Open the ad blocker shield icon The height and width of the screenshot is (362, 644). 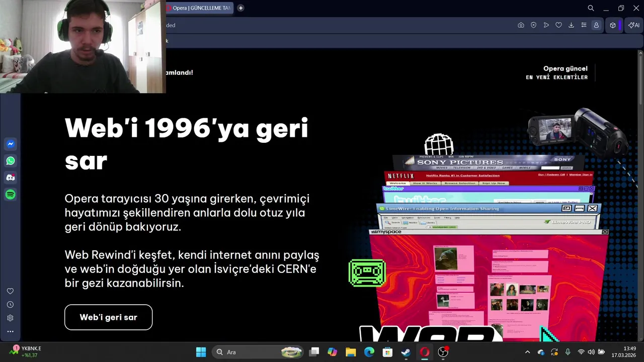533,25
